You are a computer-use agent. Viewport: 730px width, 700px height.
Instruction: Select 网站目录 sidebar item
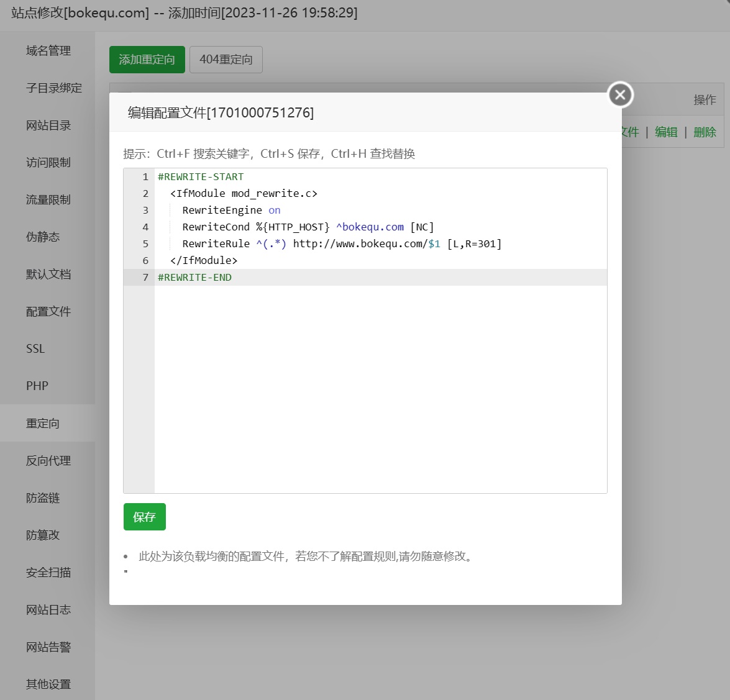tap(48, 125)
